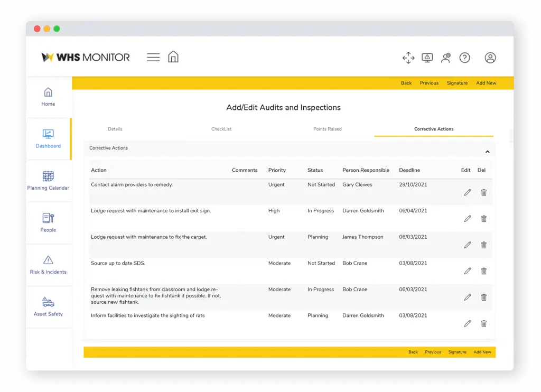Open the Points Raised tab
The image size is (541, 392).
tap(328, 128)
